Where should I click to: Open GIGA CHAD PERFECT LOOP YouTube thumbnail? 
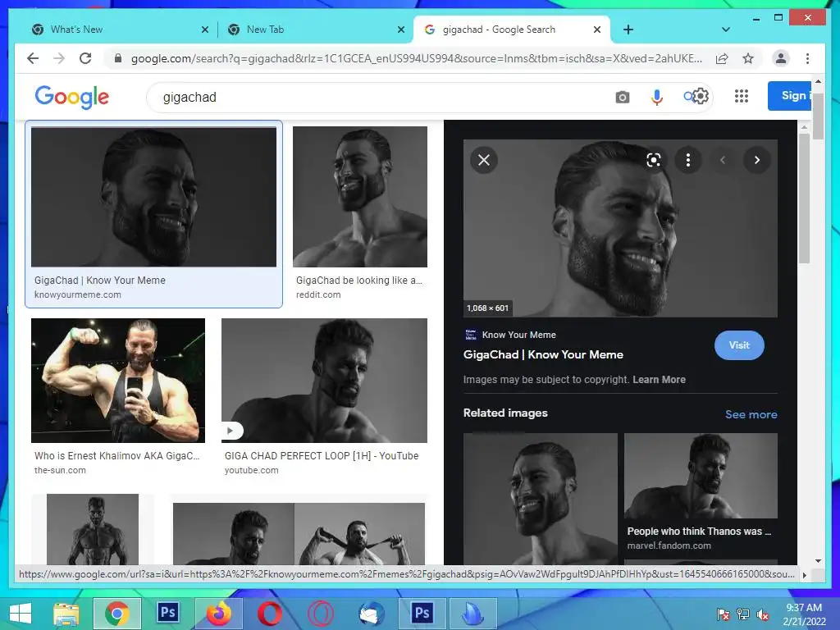pyautogui.click(x=324, y=381)
